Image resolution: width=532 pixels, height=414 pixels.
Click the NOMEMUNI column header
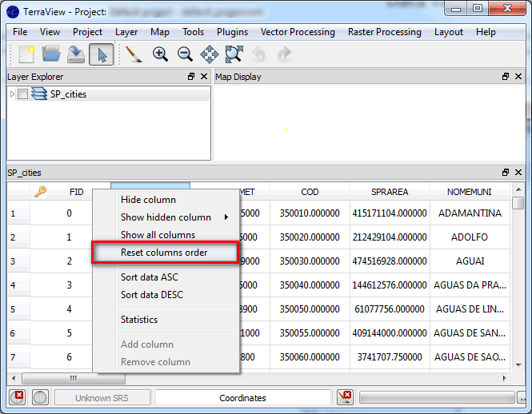tap(470, 192)
